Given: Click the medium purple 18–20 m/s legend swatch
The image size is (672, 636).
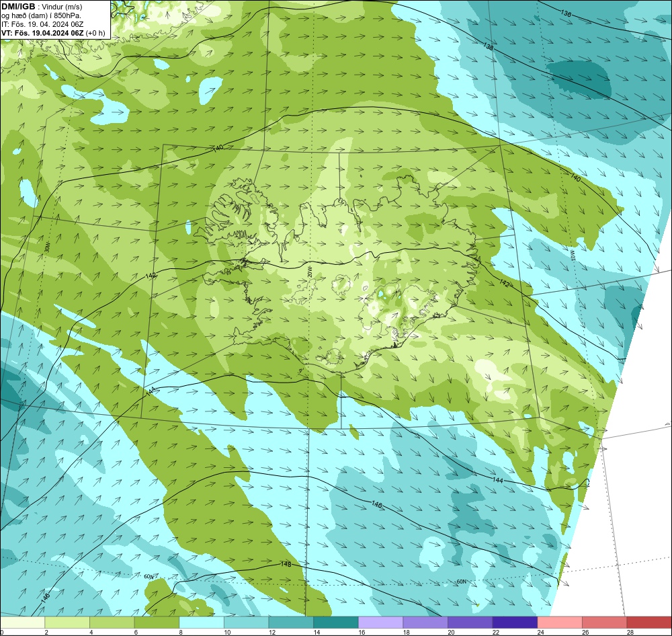Looking at the screenshot, I should tap(425, 622).
